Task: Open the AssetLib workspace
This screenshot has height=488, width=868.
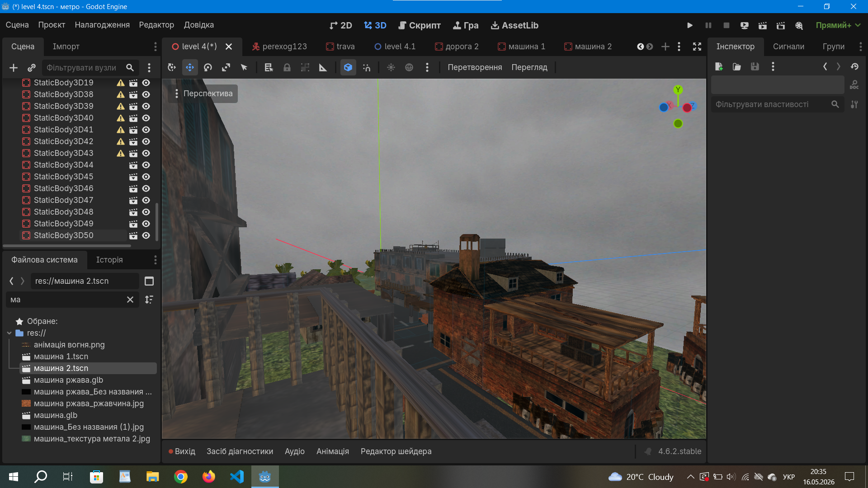Action: coord(515,25)
